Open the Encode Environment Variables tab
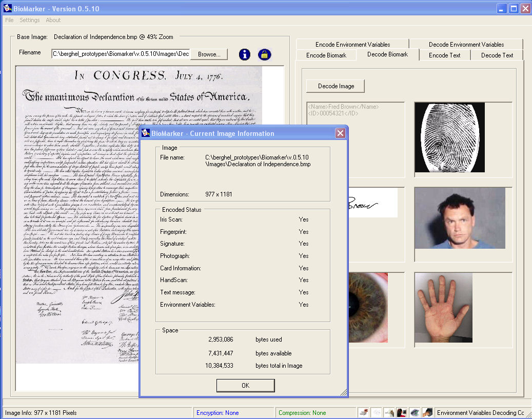The height and width of the screenshot is (419, 532). (x=352, y=45)
